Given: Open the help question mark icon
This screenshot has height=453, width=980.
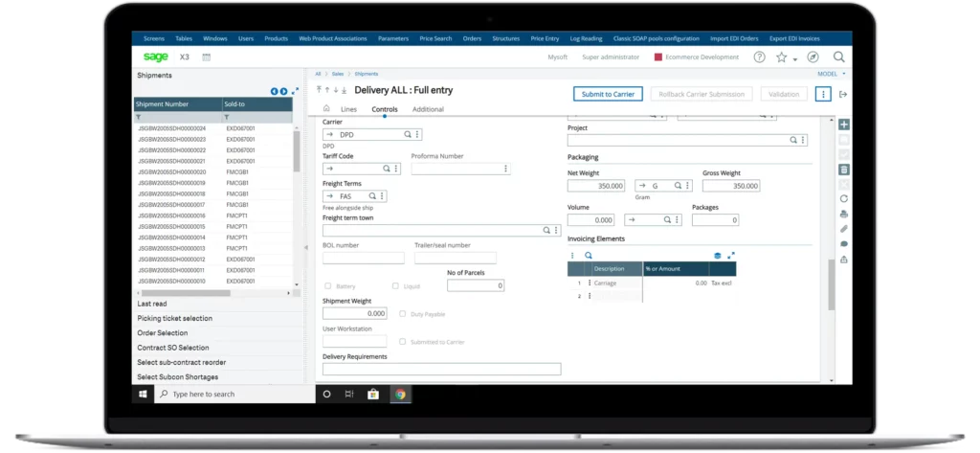Looking at the screenshot, I should point(759,57).
